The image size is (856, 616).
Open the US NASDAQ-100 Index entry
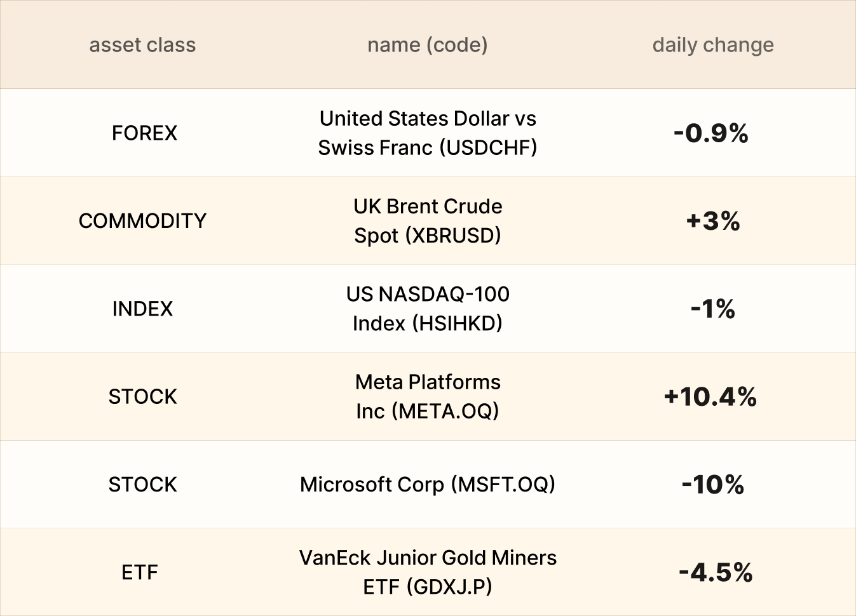[x=428, y=309]
